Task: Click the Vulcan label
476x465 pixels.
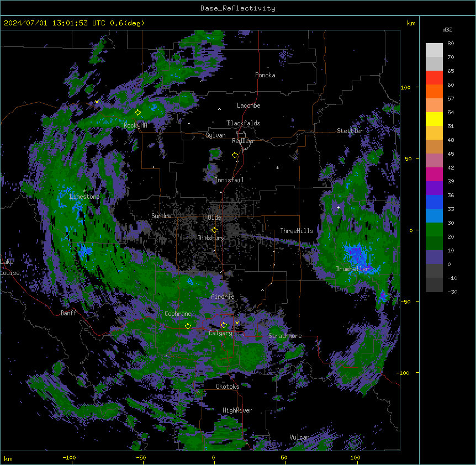Action: 300,437
